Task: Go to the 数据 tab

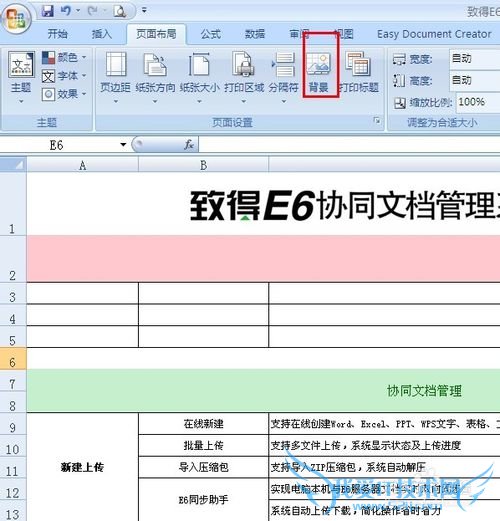Action: point(255,34)
